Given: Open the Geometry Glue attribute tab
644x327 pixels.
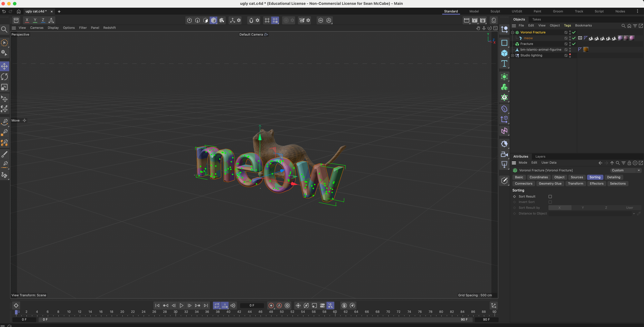Looking at the screenshot, I should [x=550, y=184].
